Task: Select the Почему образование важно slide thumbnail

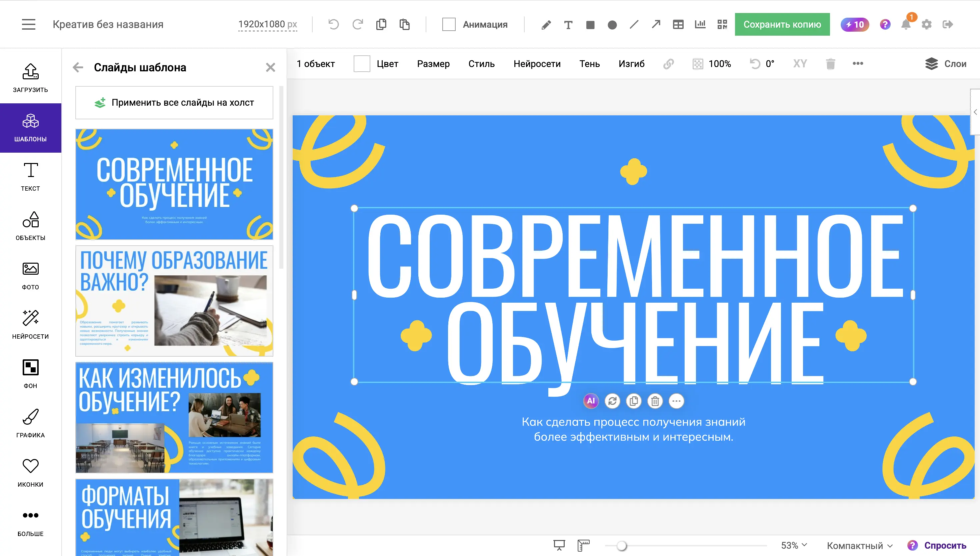Action: (174, 301)
